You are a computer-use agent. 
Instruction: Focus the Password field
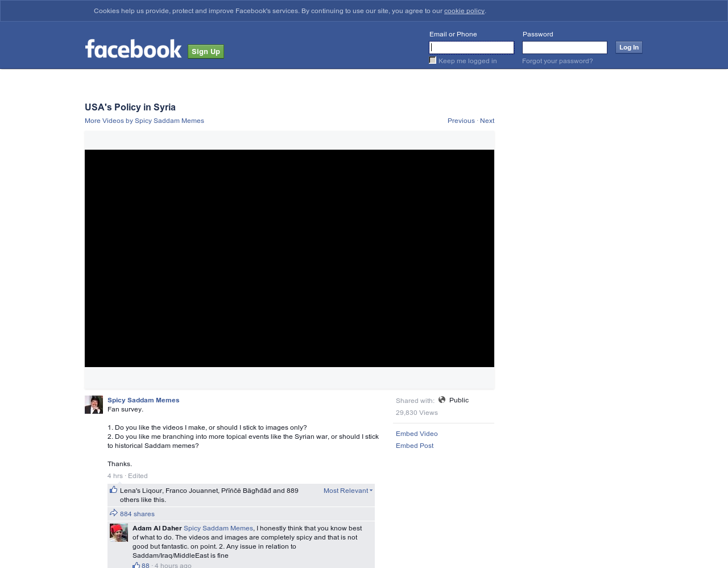pos(565,47)
